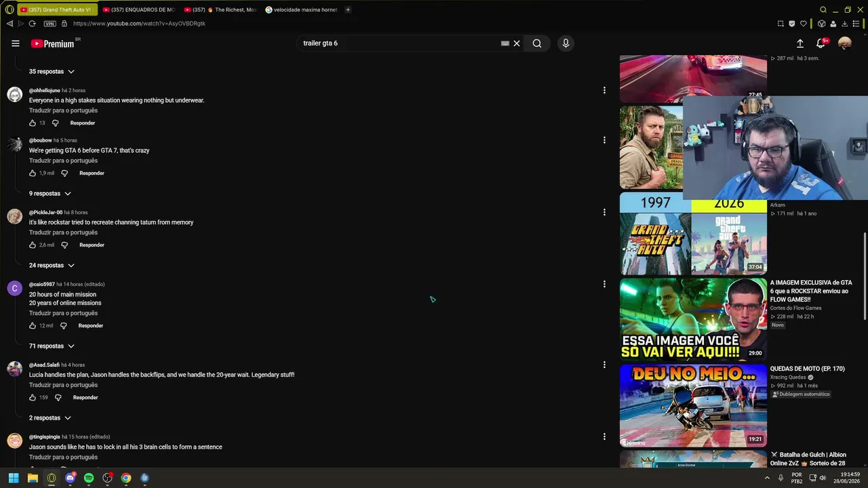Screen dimensions: 868x488
Task: Open the browser ad-blocker shield
Action: click(x=791, y=24)
